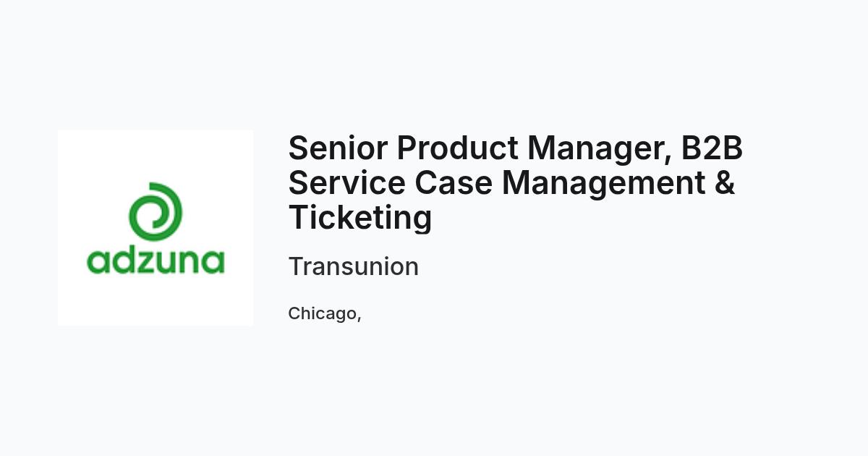This screenshot has width=868, height=456.
Task: Click the white area above the Adzuna swirl
Action: (156, 156)
